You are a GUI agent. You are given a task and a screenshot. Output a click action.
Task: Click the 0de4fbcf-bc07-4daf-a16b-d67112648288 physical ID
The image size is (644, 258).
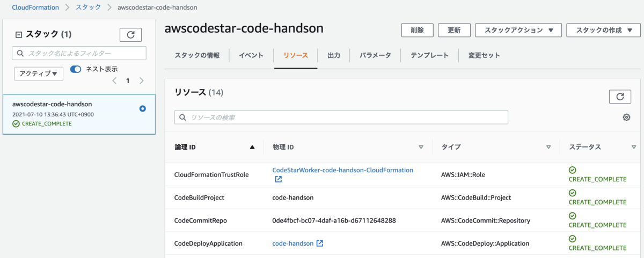click(334, 220)
